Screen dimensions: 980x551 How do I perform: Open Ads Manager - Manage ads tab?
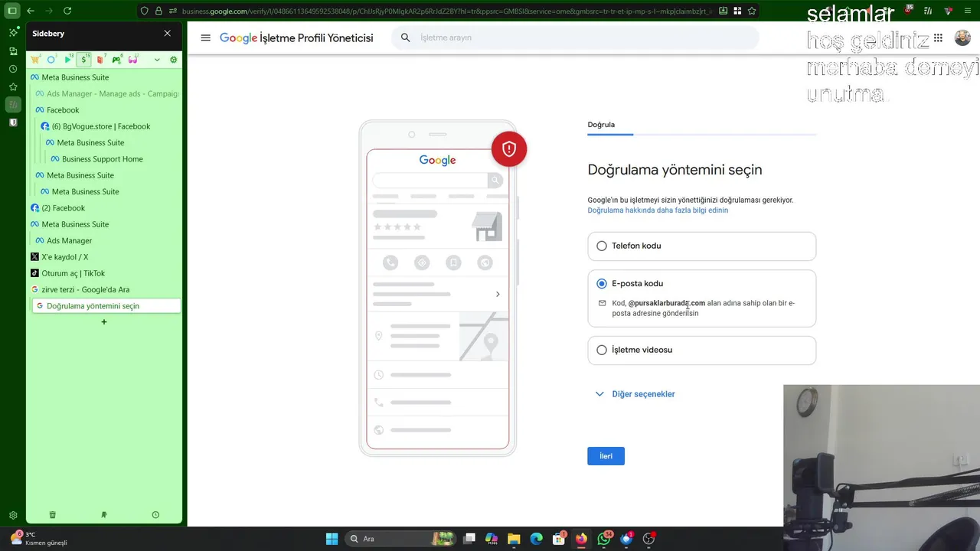pos(107,93)
